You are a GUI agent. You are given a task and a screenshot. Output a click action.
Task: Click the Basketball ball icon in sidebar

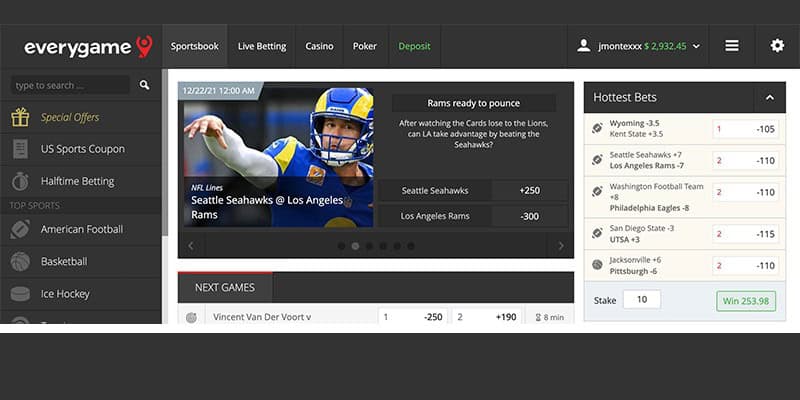click(20, 261)
